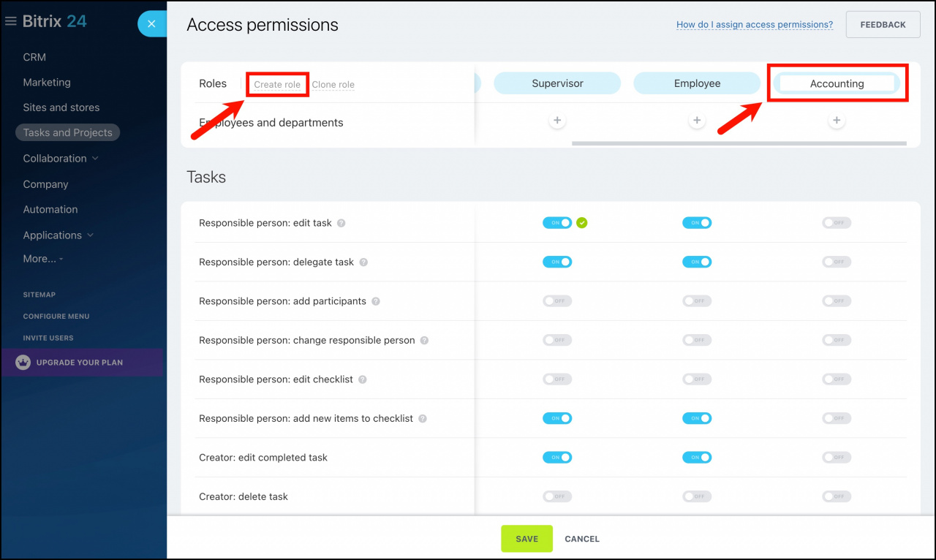Image resolution: width=936 pixels, height=560 pixels.
Task: Select Tasks and Projects in sidebar
Action: coord(67,133)
